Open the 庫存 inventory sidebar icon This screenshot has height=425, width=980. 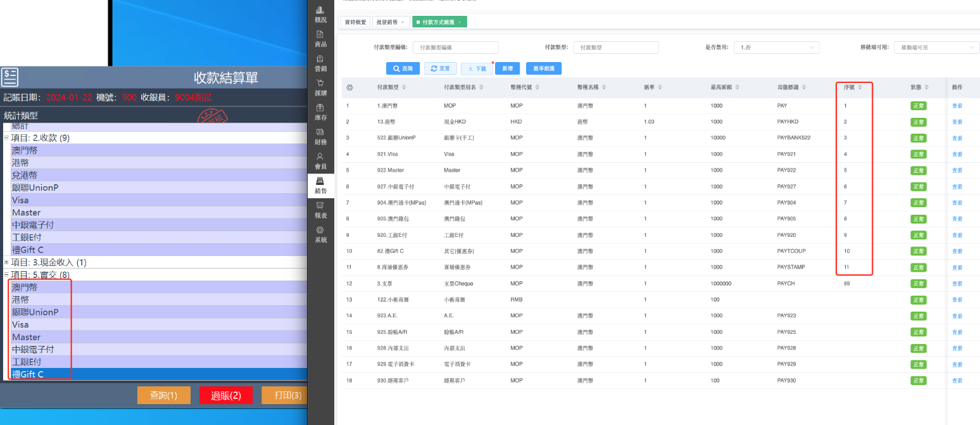point(320,111)
